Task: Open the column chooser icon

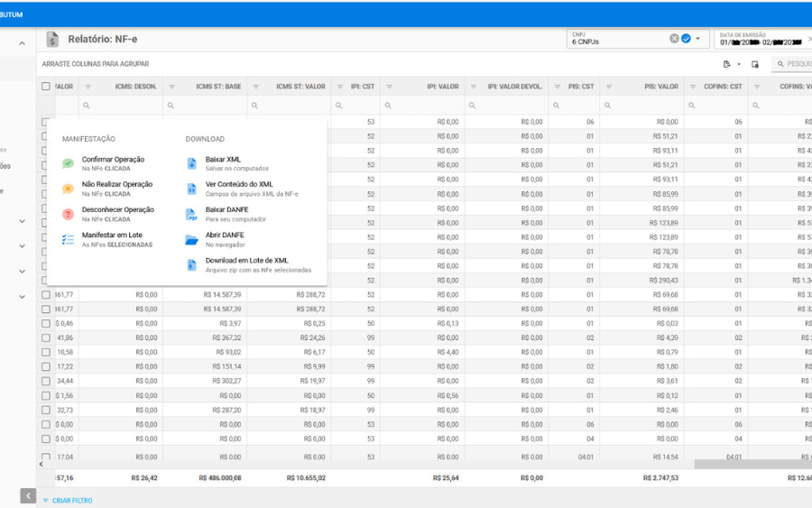Action: click(x=755, y=64)
